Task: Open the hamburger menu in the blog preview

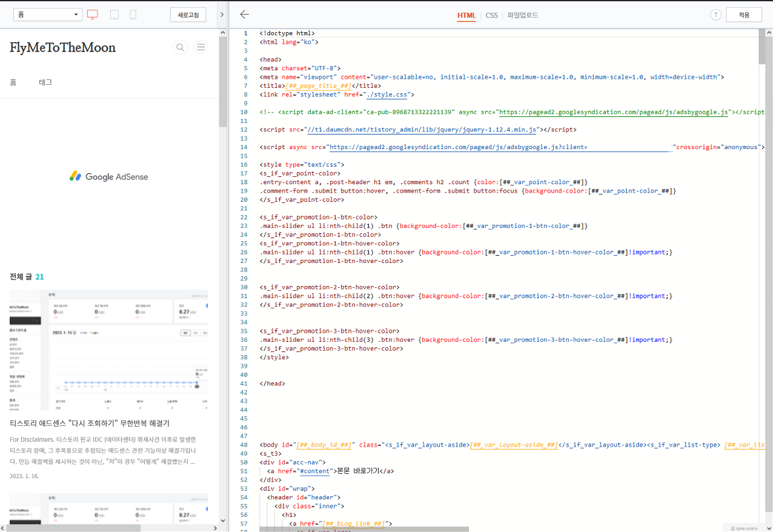Action: click(x=201, y=47)
